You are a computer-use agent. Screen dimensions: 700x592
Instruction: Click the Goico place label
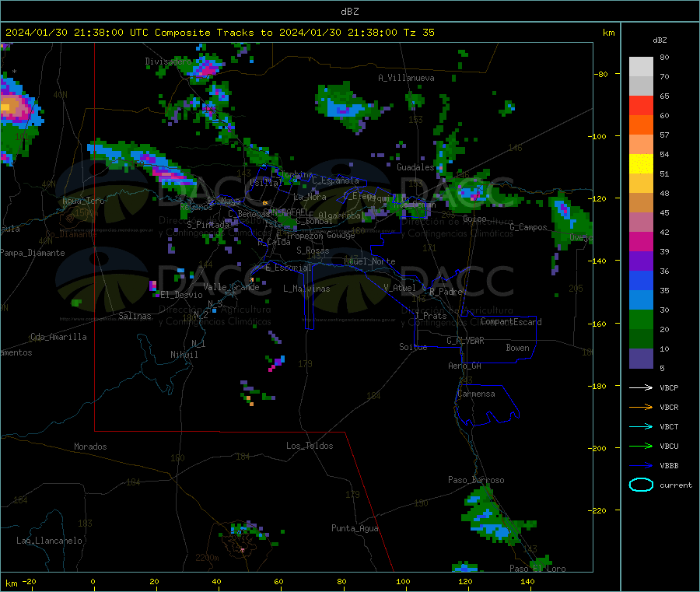coord(474,219)
